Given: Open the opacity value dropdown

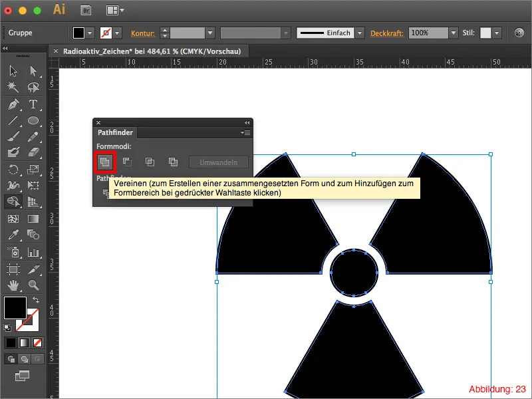Looking at the screenshot, I should (x=454, y=33).
